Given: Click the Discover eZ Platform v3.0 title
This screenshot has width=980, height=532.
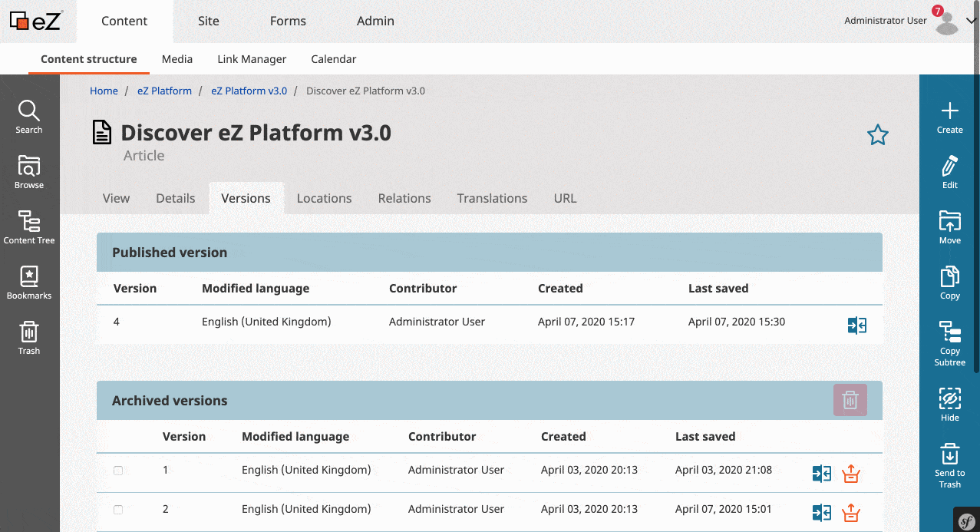Looking at the screenshot, I should tap(256, 133).
